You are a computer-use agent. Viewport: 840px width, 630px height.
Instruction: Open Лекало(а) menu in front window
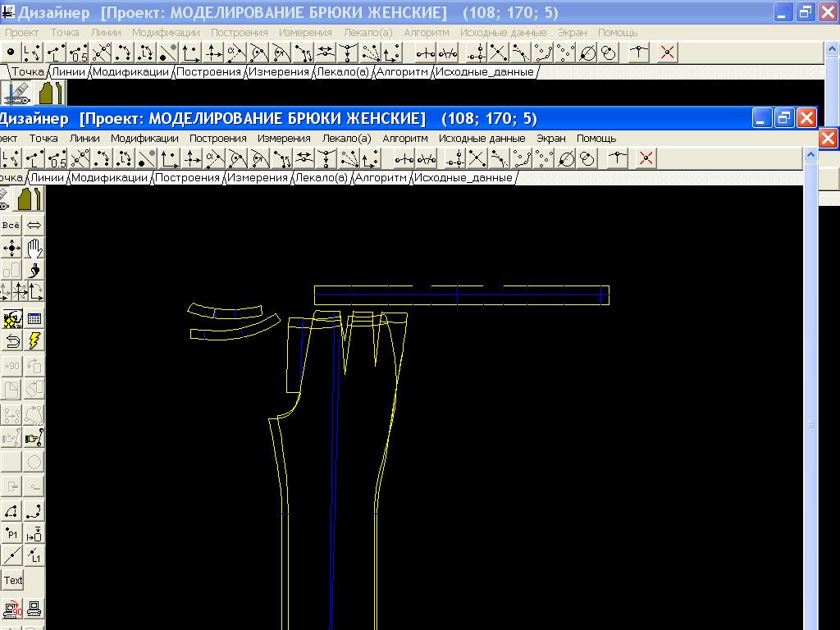[x=347, y=138]
